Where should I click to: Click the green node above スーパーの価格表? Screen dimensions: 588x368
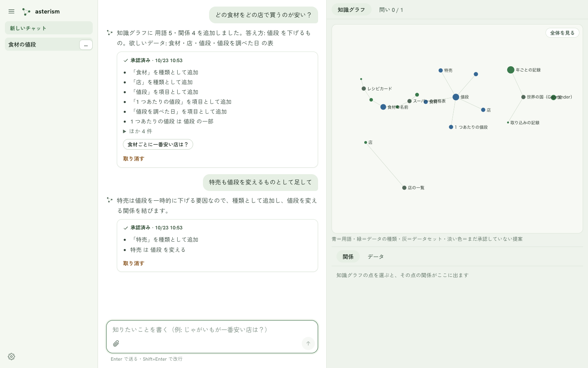pyautogui.click(x=417, y=95)
